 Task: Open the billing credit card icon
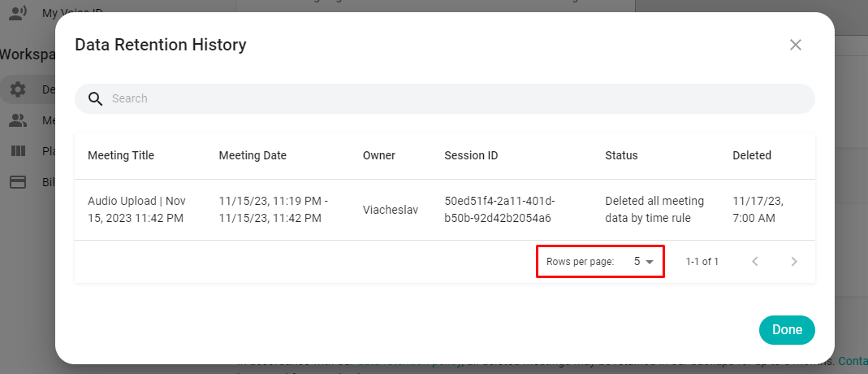tap(18, 182)
